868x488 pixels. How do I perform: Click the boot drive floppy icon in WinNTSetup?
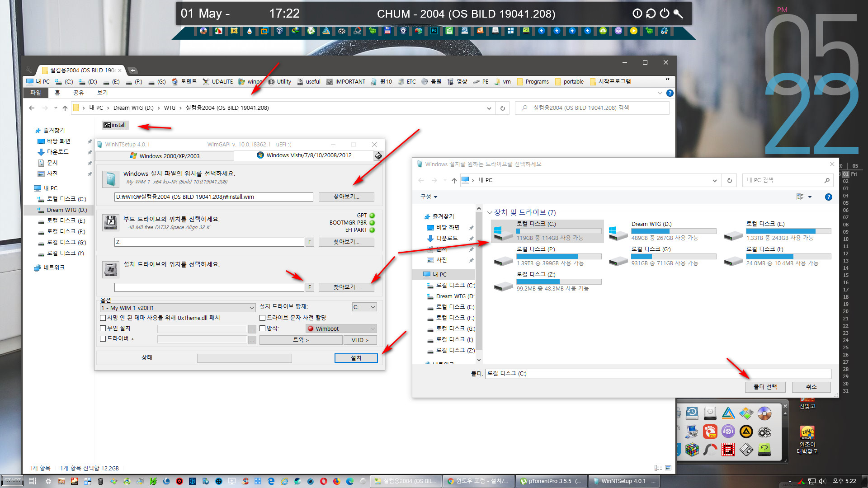pyautogui.click(x=110, y=223)
